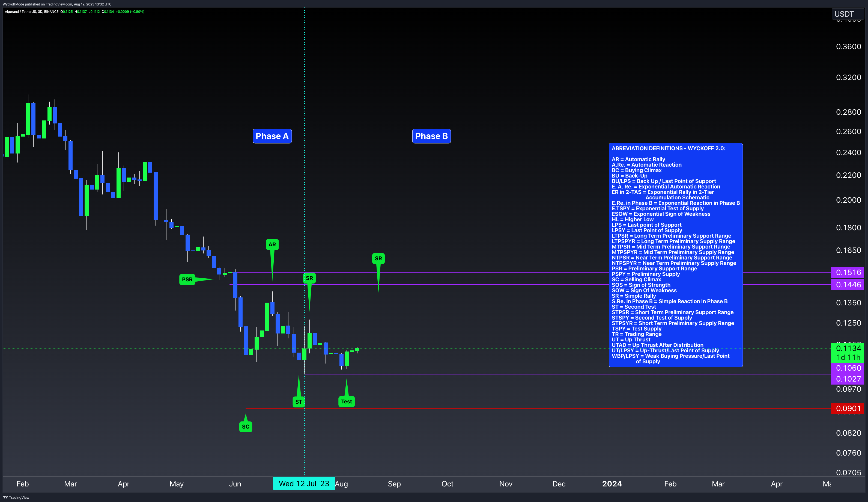
Task: Click the green 0.1134 current price label
Action: pos(848,348)
